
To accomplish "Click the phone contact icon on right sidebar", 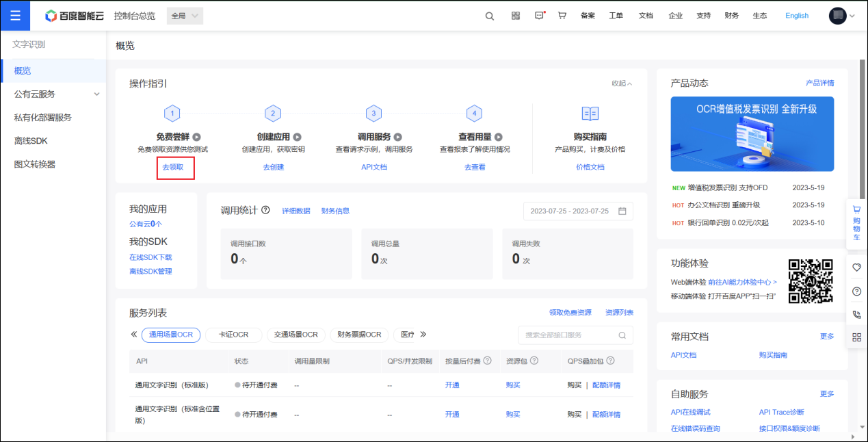I will coord(856,315).
